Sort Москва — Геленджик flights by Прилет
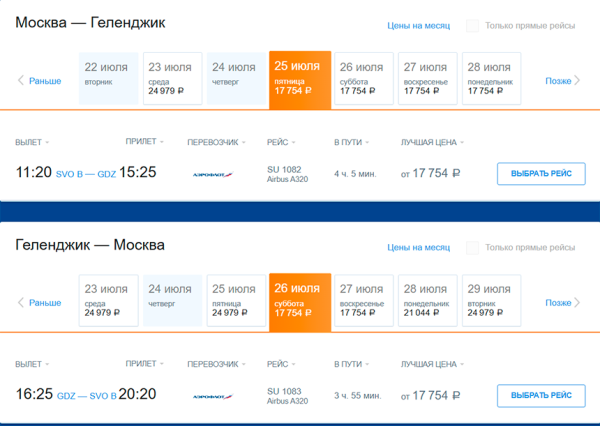600x426 pixels. coord(144,143)
